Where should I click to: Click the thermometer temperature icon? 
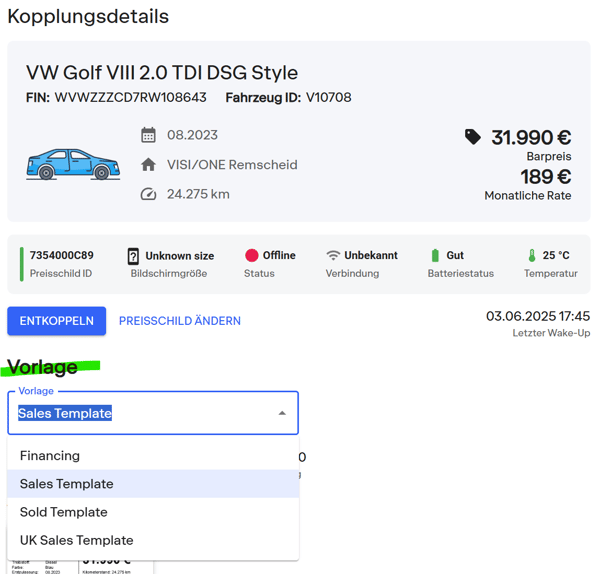(x=532, y=255)
